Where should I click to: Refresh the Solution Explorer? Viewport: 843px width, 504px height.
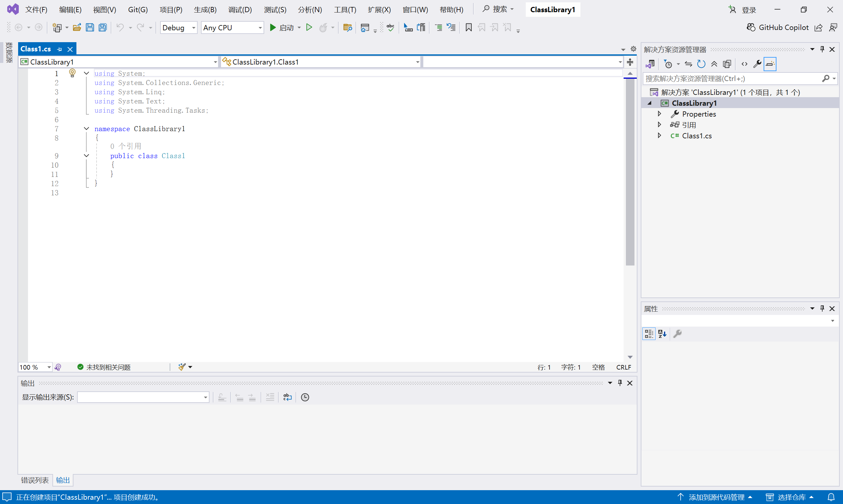[701, 64]
